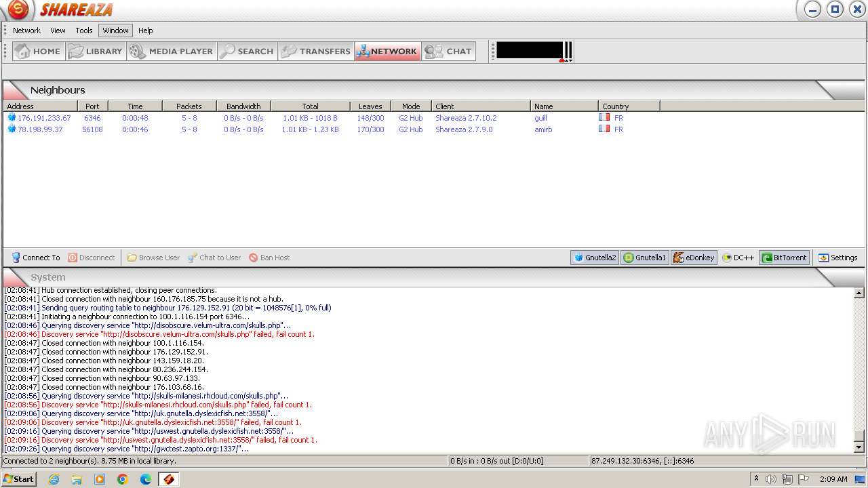Toggle the BitTorrent network
The width and height of the screenshot is (868, 488).
785,258
